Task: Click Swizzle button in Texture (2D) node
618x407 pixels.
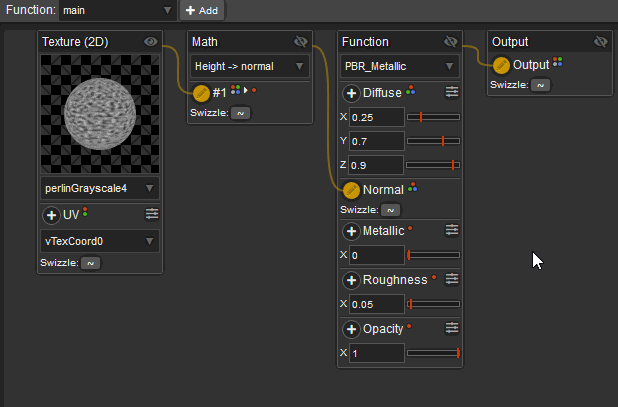Action: click(x=90, y=263)
